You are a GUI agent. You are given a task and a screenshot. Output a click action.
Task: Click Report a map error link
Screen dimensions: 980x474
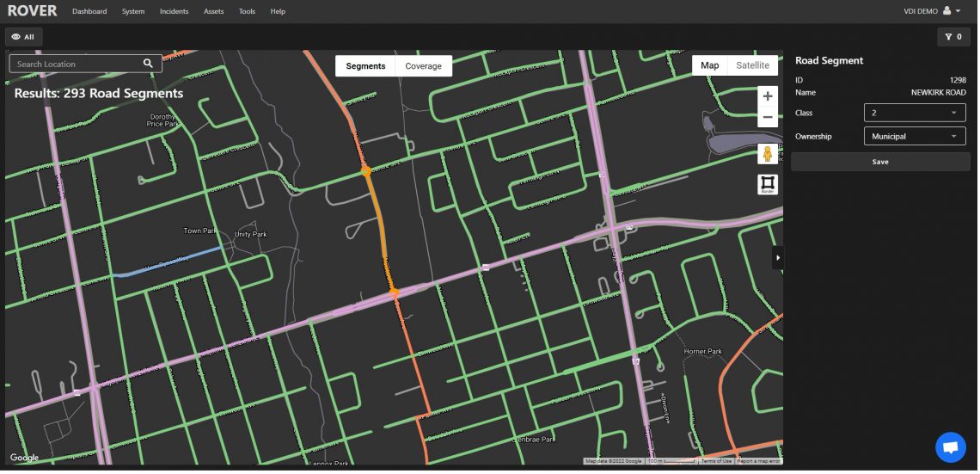click(759, 461)
